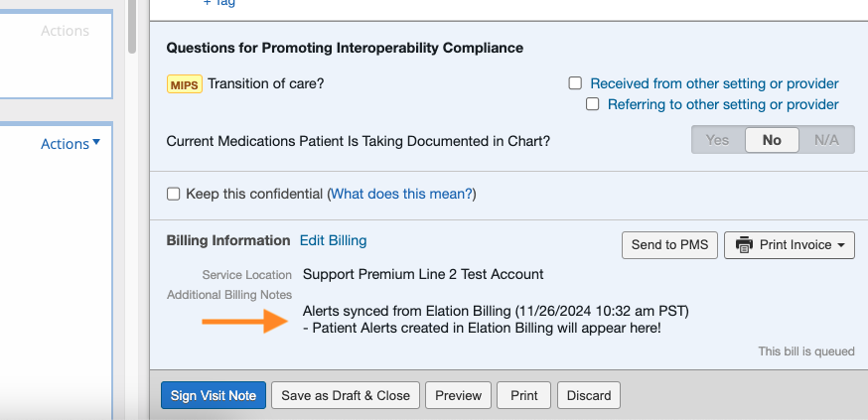Select Yes for medications documented
This screenshot has width=868, height=420.
tap(717, 140)
